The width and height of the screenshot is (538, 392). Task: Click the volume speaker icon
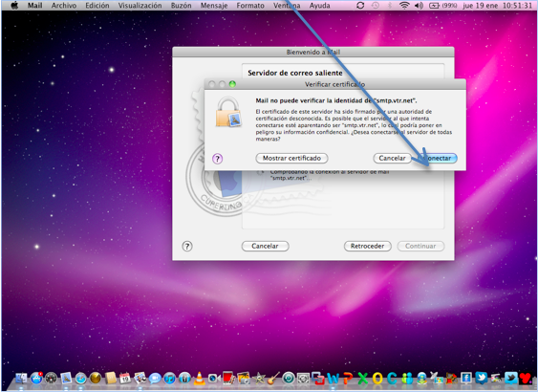coord(419,6)
